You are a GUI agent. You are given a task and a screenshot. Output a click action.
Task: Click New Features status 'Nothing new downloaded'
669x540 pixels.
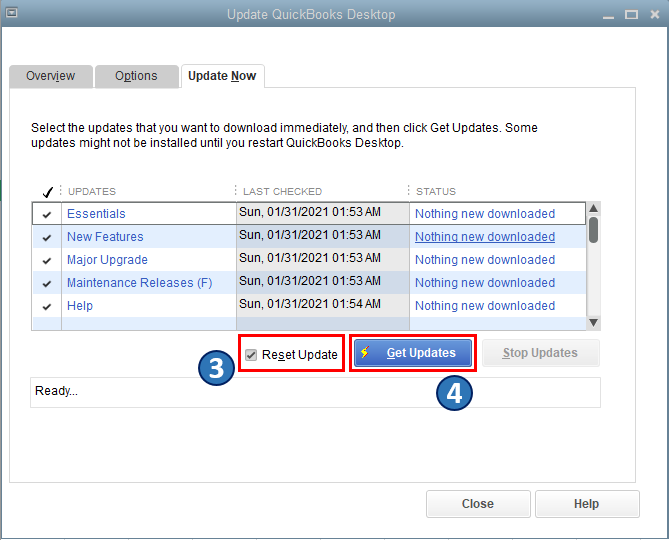pyautogui.click(x=485, y=237)
